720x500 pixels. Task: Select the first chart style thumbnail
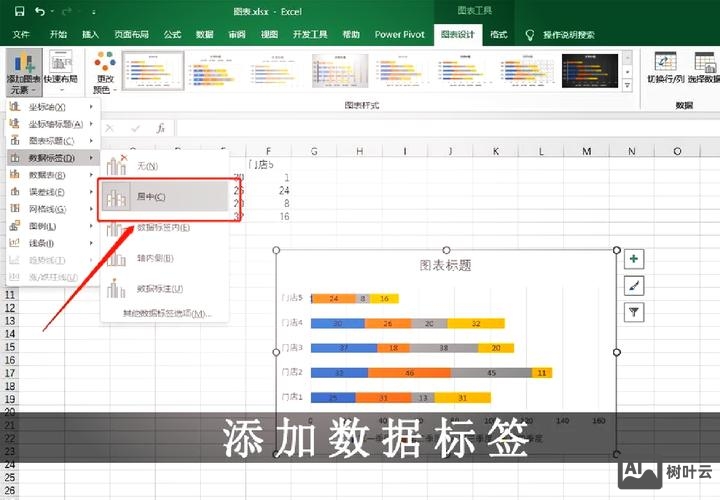pyautogui.click(x=153, y=70)
